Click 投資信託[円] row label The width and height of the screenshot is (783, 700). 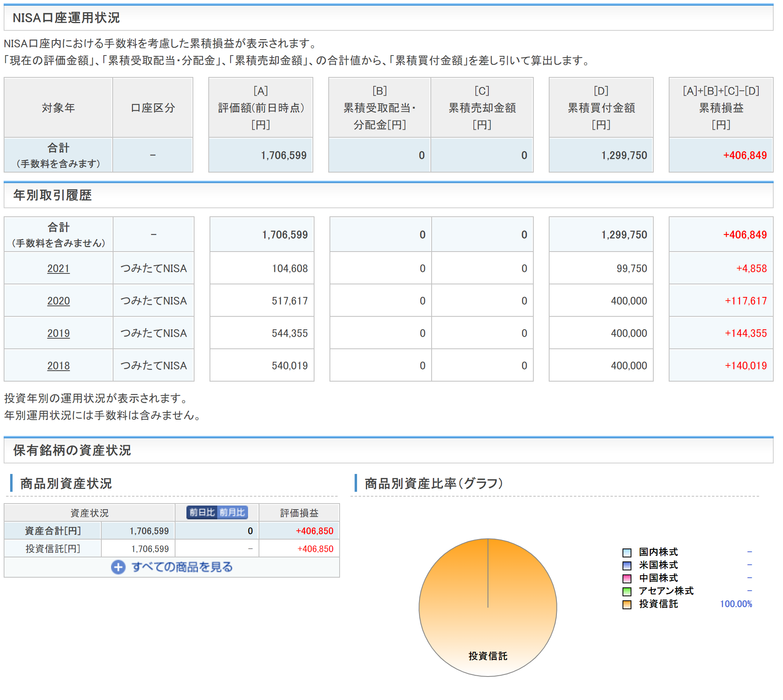pos(53,549)
